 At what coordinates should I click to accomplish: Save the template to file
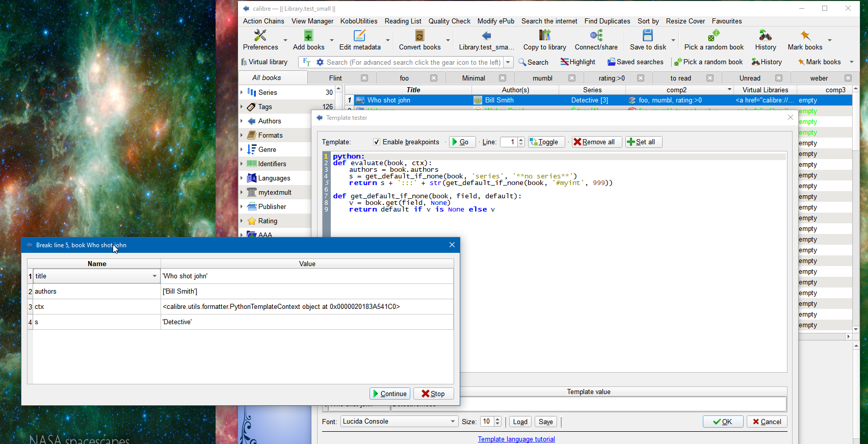[545, 422]
